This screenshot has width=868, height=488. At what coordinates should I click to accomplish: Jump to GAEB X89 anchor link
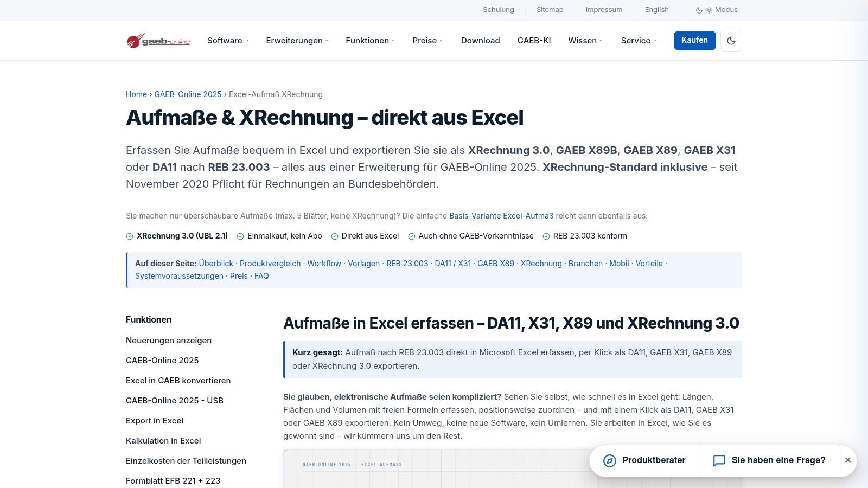pos(496,264)
